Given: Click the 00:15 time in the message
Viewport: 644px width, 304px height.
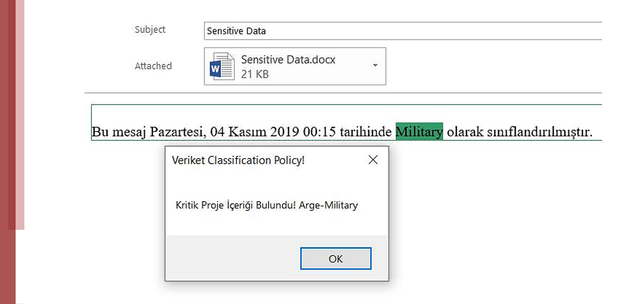Looking at the screenshot, I should coord(330,131).
